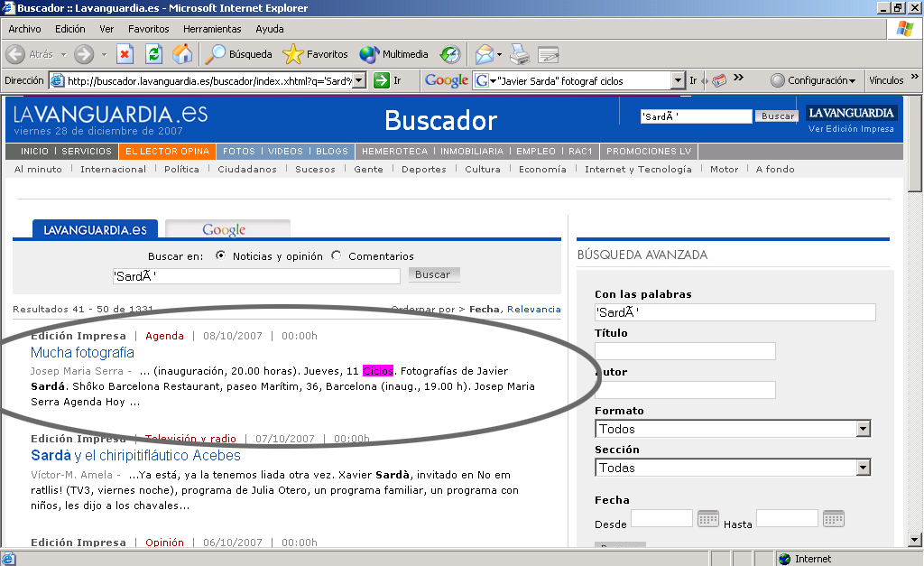Expand the Formato dropdown
Screen dimensions: 924x566
863,429
